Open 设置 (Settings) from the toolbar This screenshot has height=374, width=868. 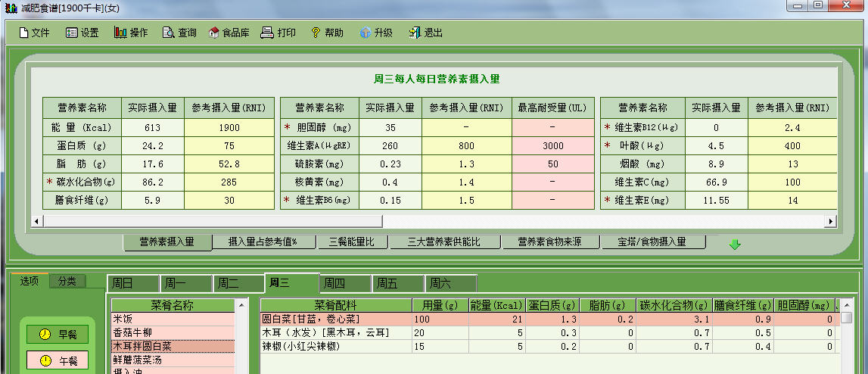coord(73,33)
